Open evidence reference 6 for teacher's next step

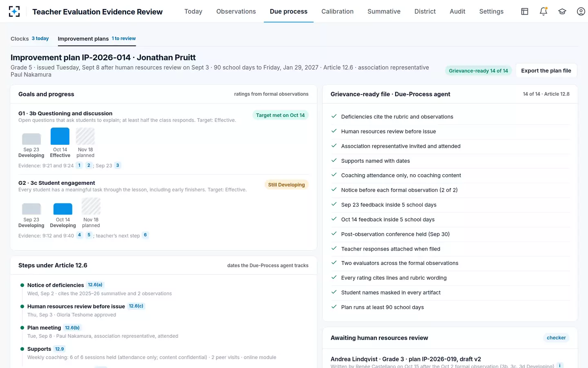(x=145, y=235)
